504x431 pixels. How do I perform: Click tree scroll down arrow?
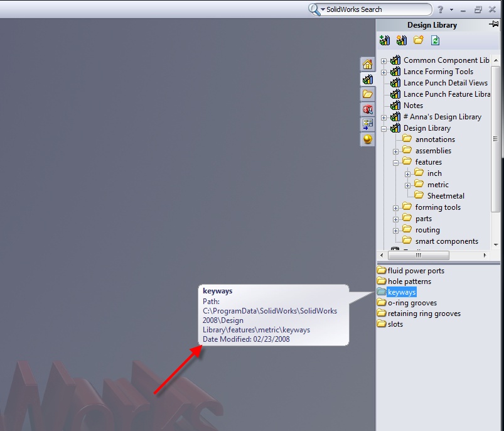(496, 245)
